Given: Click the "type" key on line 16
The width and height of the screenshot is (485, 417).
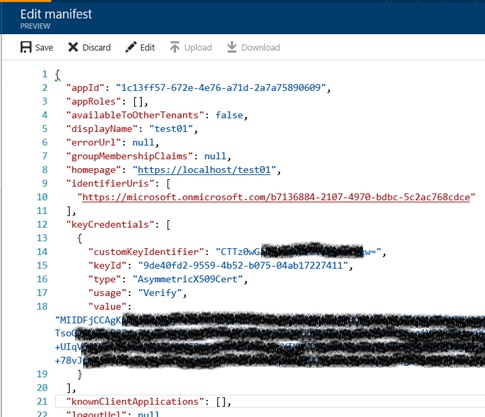Looking at the screenshot, I should point(105,279).
